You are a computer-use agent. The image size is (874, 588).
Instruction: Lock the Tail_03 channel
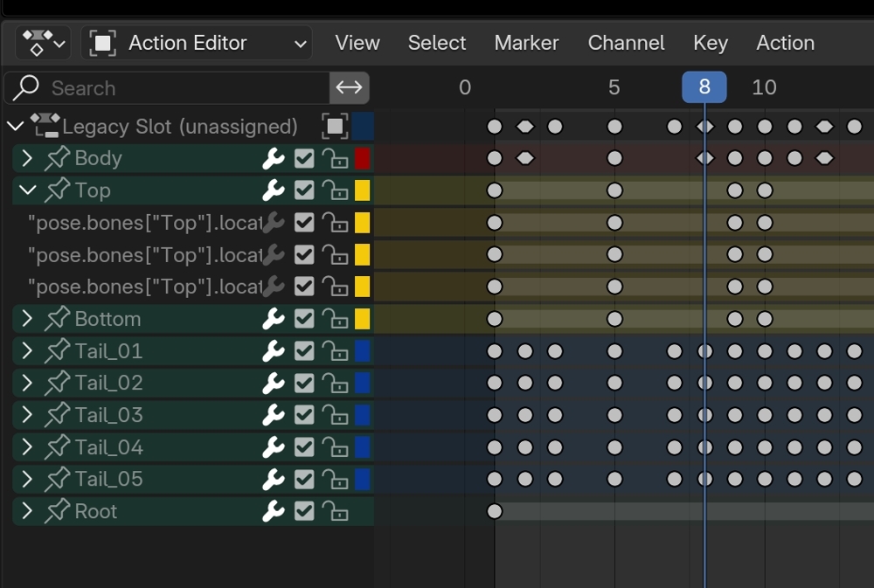tap(335, 416)
